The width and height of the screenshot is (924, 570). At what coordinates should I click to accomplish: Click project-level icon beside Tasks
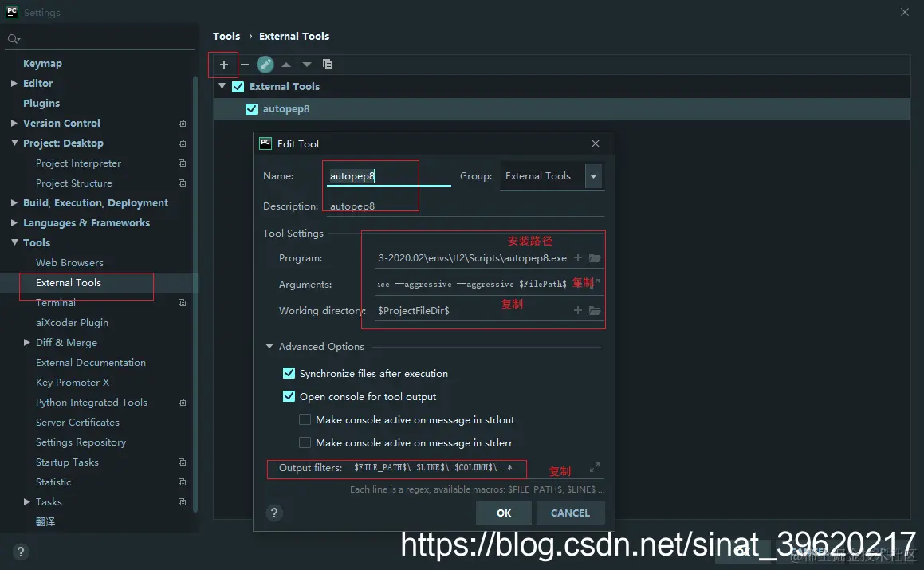coord(182,502)
